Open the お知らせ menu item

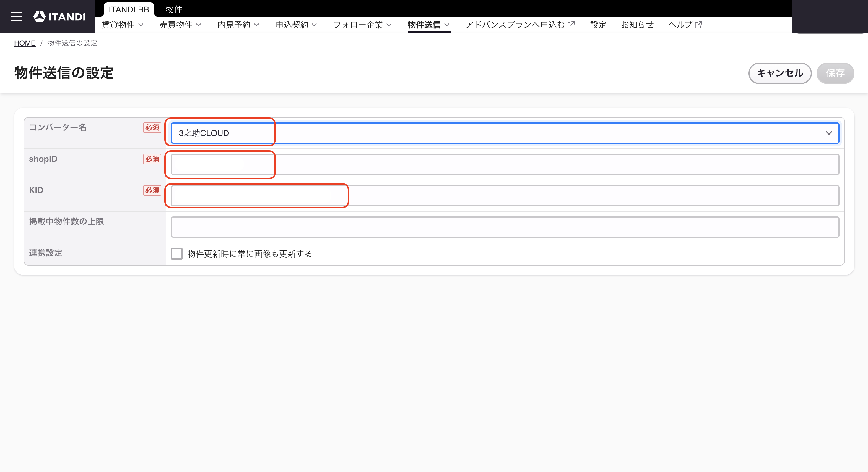pyautogui.click(x=637, y=25)
